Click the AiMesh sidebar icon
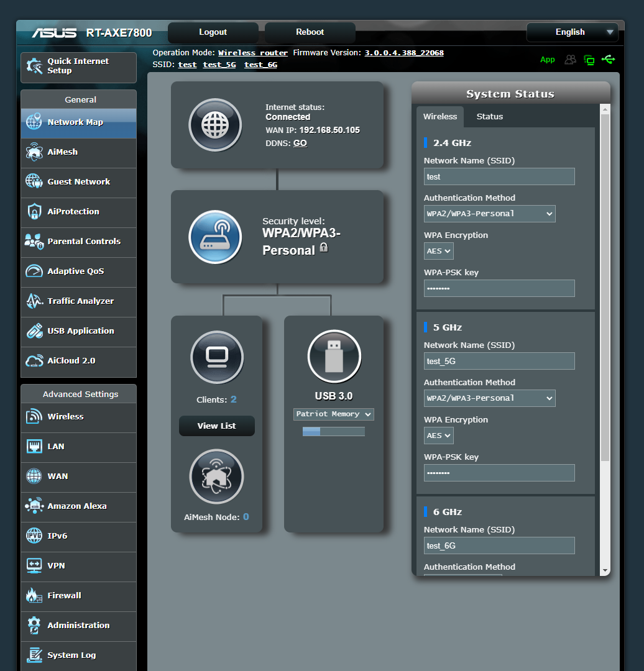The image size is (644, 671). point(34,152)
